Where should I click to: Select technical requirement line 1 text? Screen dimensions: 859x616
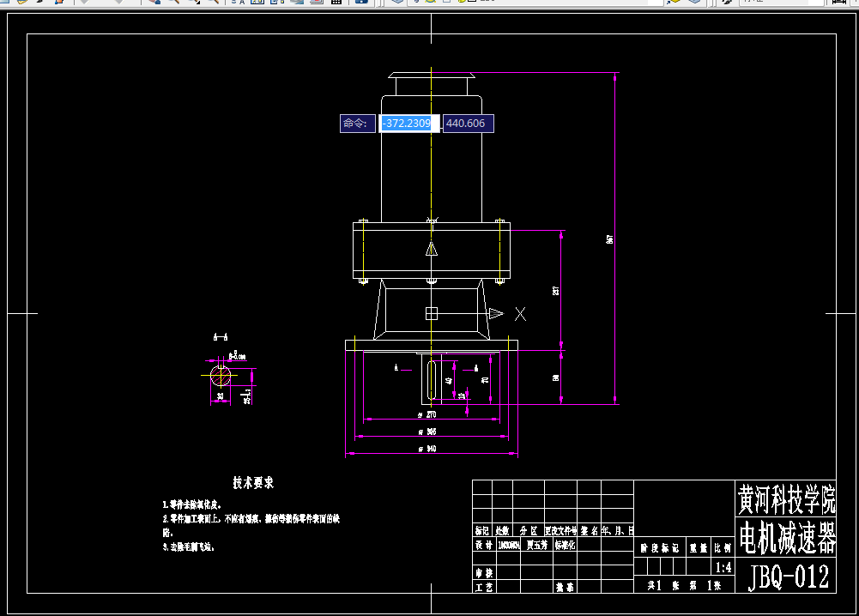click(x=191, y=504)
